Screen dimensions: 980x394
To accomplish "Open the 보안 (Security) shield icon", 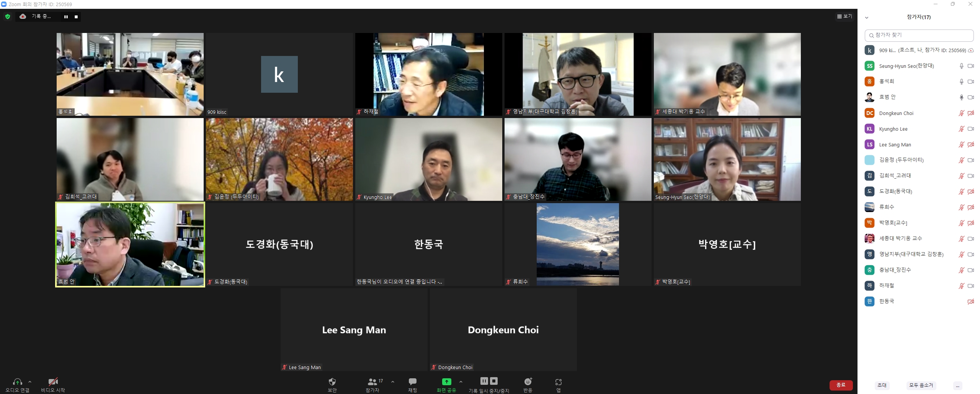I will (x=332, y=382).
